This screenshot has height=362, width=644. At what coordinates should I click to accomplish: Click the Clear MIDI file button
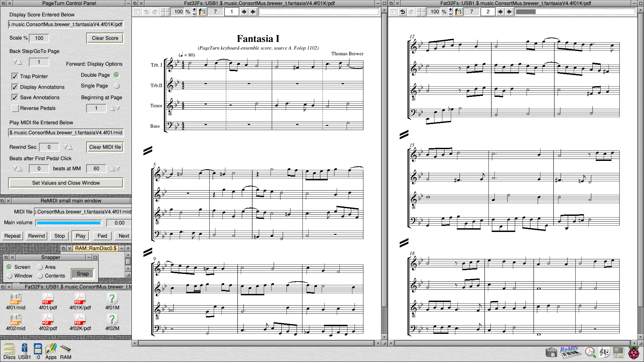tap(105, 147)
